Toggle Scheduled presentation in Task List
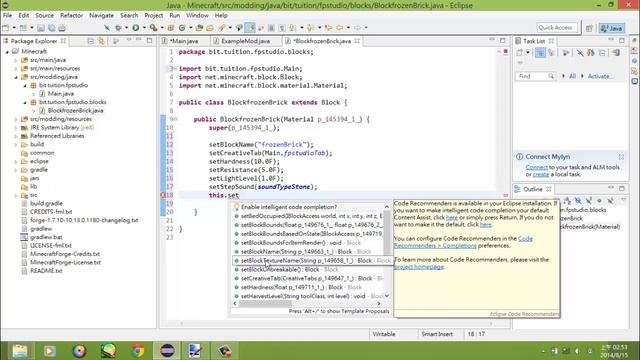 (551, 53)
